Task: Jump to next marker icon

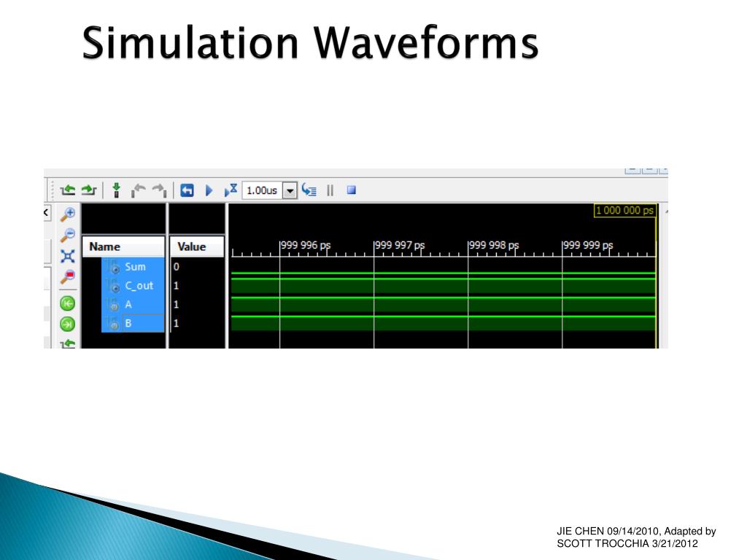Action: [160, 190]
